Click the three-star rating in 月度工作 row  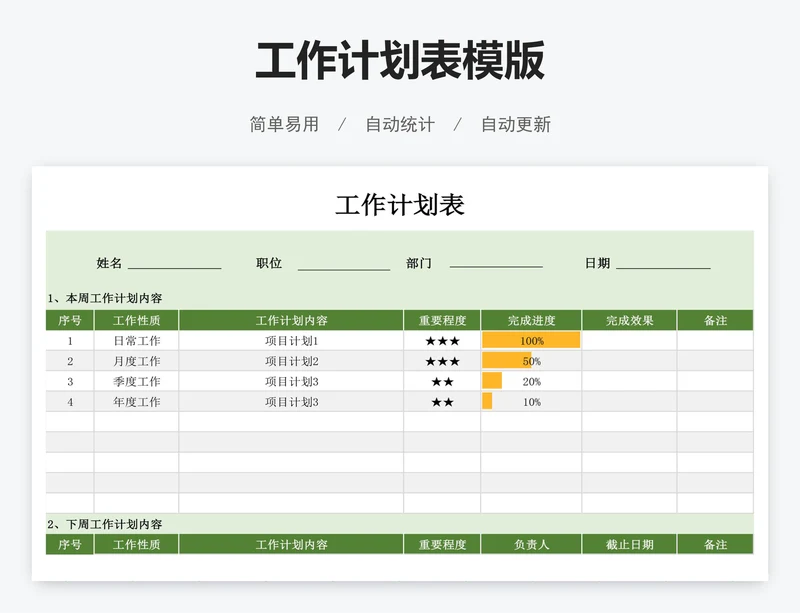442,361
